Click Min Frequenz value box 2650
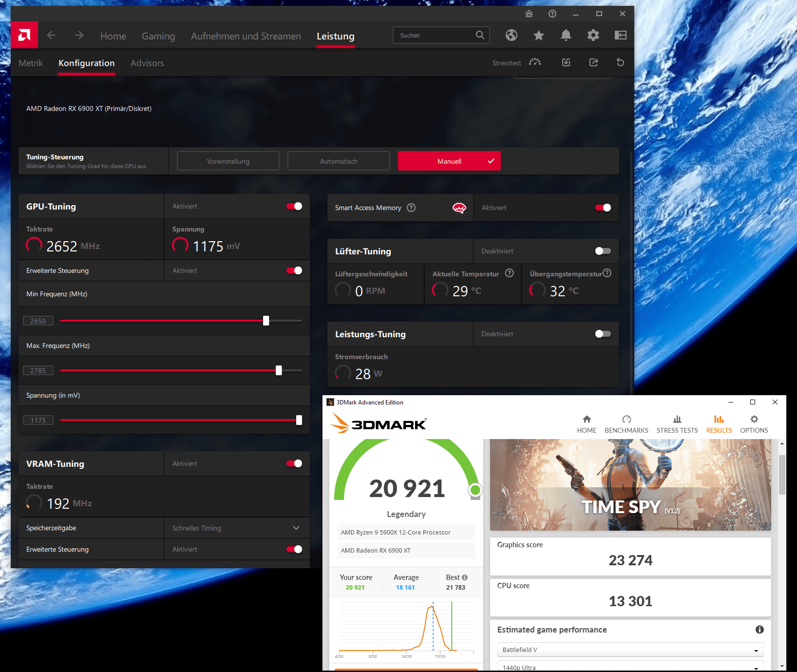Image resolution: width=797 pixels, height=672 pixels. pyautogui.click(x=38, y=321)
